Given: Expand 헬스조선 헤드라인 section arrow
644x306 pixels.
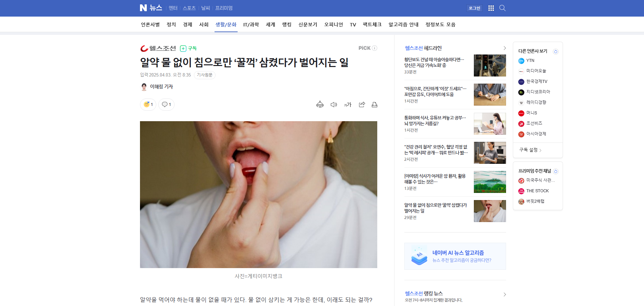Looking at the screenshot, I should (504, 48).
